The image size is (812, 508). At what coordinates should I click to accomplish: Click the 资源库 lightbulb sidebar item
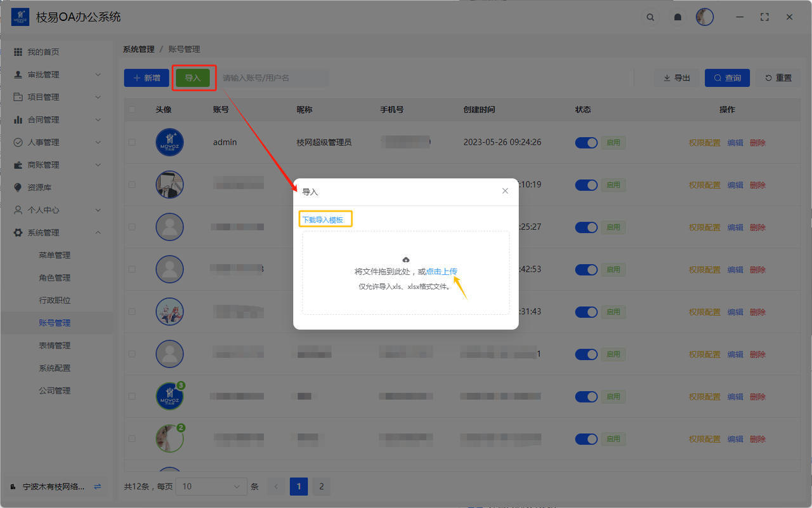coord(43,187)
